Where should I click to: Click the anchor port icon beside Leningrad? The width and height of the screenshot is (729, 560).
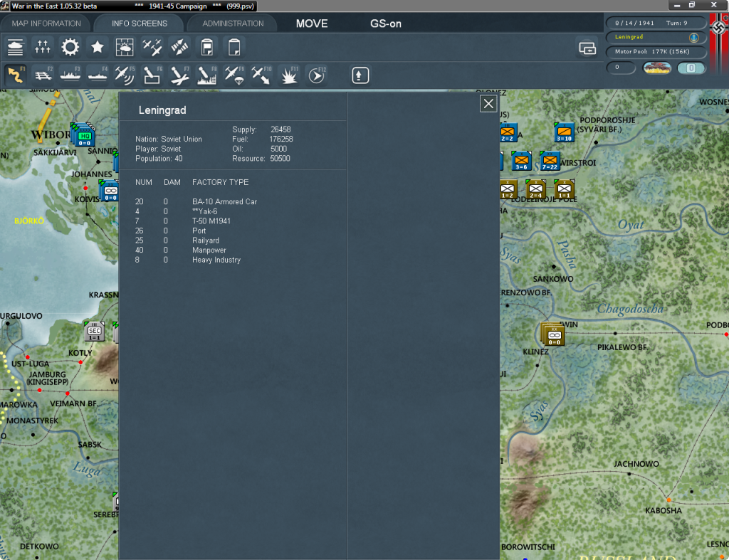click(693, 37)
